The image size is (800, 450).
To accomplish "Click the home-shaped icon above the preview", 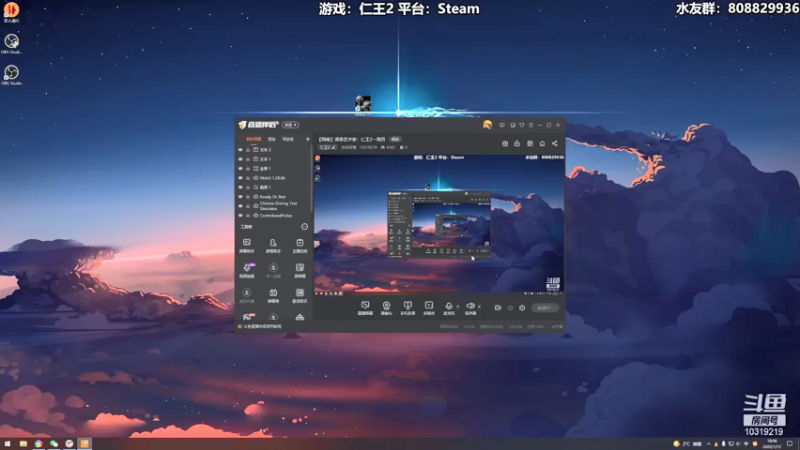I will (542, 143).
